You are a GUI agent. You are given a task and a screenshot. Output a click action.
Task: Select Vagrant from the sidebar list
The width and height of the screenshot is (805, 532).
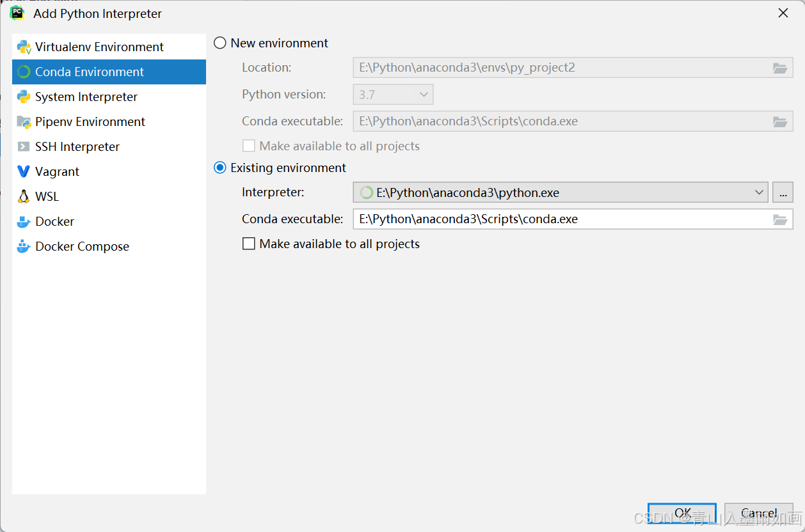(x=109, y=172)
